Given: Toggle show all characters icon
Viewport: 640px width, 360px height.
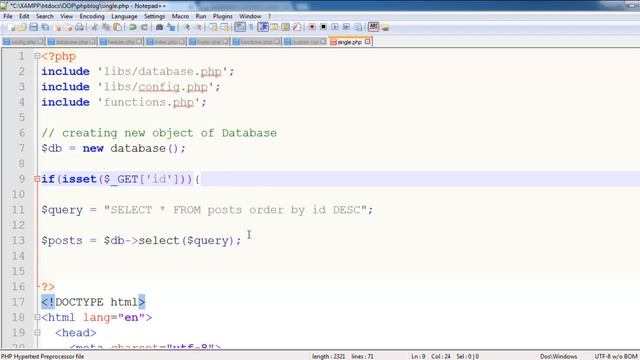Looking at the screenshot, I should point(251,27).
